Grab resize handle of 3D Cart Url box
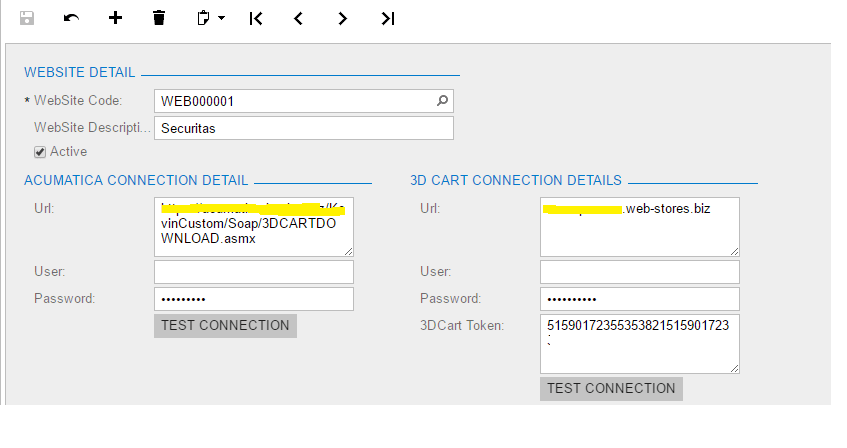 pos(735,251)
